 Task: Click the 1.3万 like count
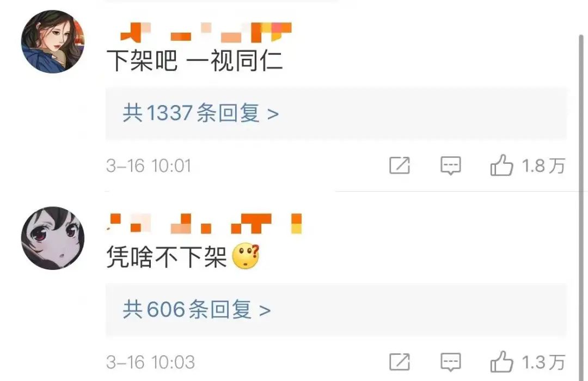click(544, 362)
